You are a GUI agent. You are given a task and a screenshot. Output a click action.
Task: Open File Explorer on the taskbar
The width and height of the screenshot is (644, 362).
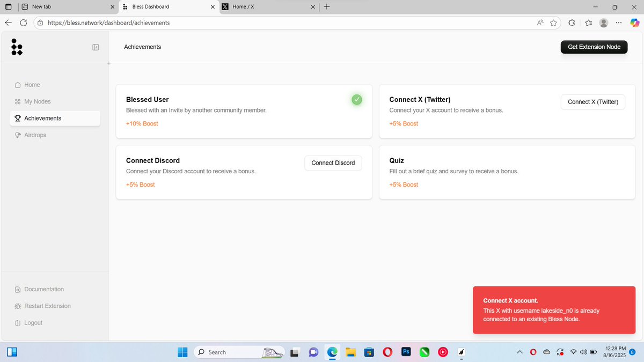350,352
